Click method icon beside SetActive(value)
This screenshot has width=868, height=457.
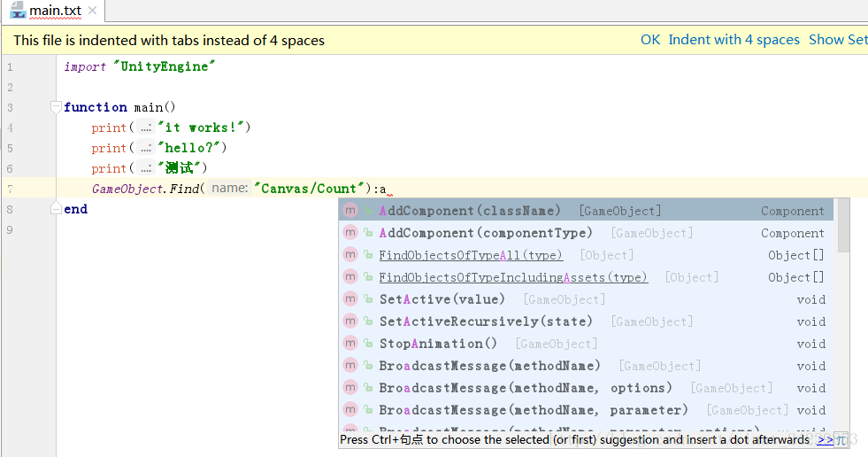coord(350,299)
